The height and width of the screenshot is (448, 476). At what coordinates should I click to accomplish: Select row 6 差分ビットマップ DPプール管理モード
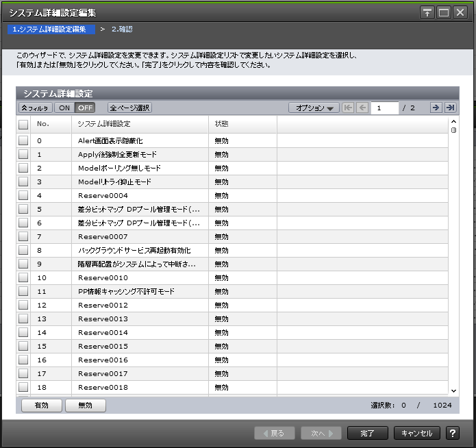(232, 223)
